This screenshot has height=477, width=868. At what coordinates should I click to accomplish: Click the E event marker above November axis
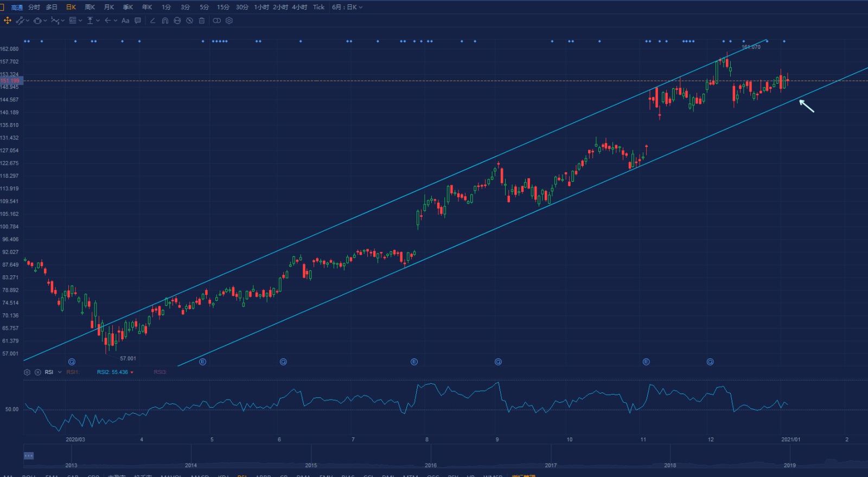[x=646, y=362]
